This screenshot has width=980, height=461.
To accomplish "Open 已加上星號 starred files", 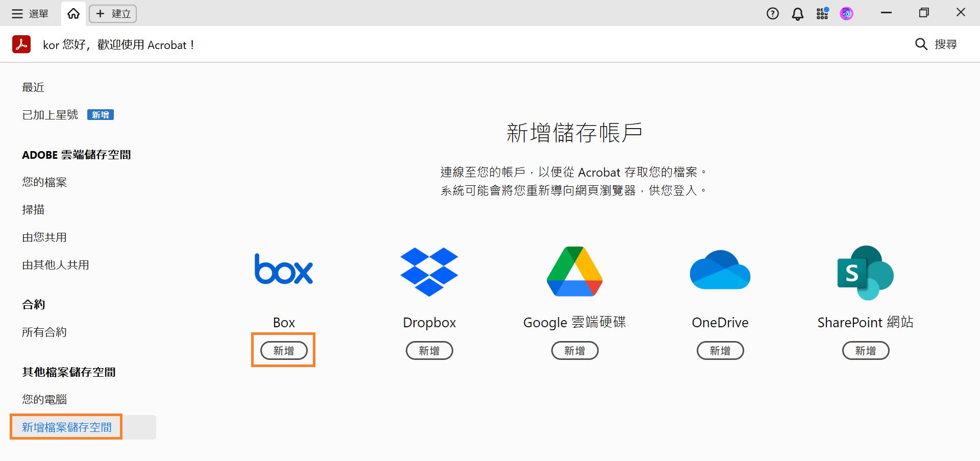I will pos(49,114).
